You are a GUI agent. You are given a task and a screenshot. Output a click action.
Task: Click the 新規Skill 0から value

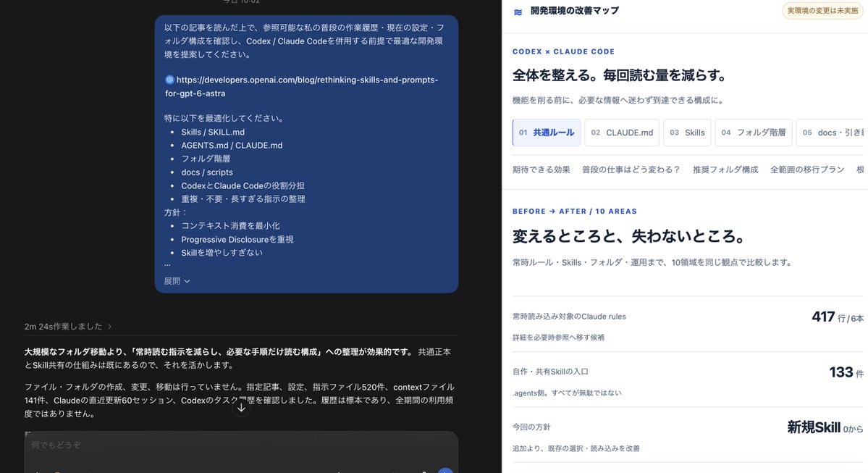pos(825,427)
